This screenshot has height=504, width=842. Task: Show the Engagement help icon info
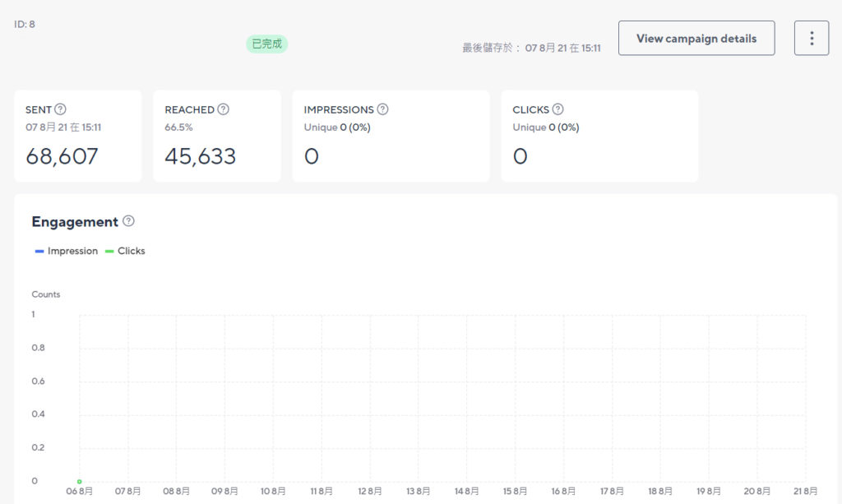point(128,221)
